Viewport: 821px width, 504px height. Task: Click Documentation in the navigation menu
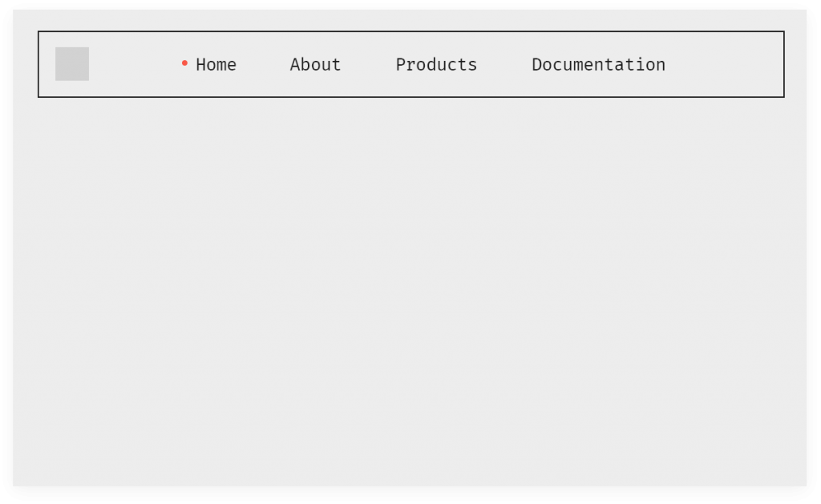click(597, 65)
